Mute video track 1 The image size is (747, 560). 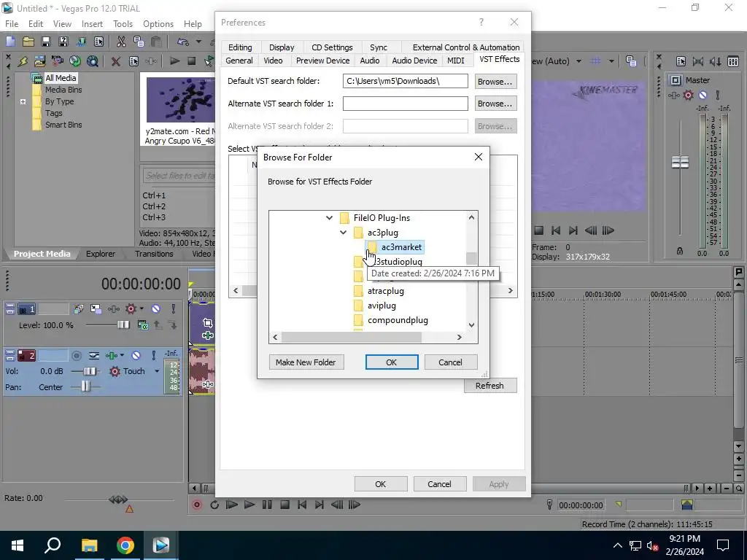[x=156, y=309]
